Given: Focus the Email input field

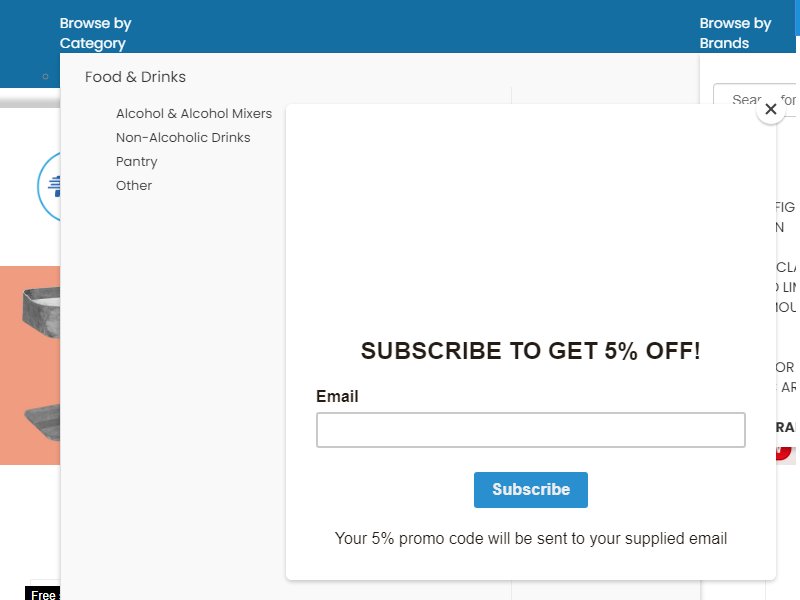Looking at the screenshot, I should [531, 430].
